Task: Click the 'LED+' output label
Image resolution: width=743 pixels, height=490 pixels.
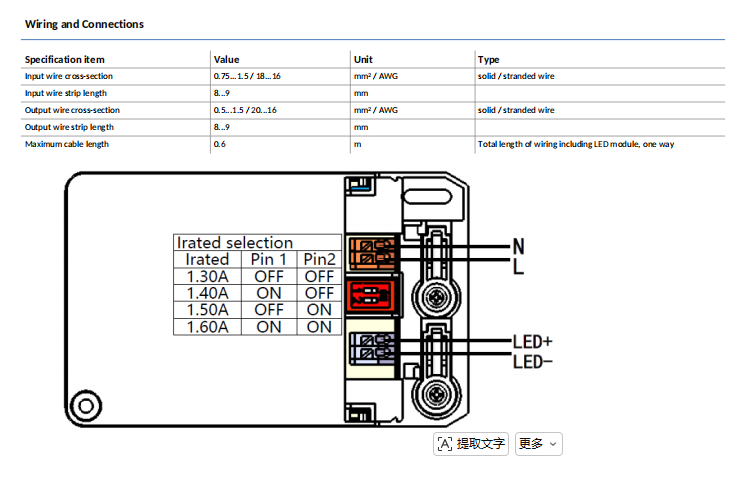Action: [533, 342]
